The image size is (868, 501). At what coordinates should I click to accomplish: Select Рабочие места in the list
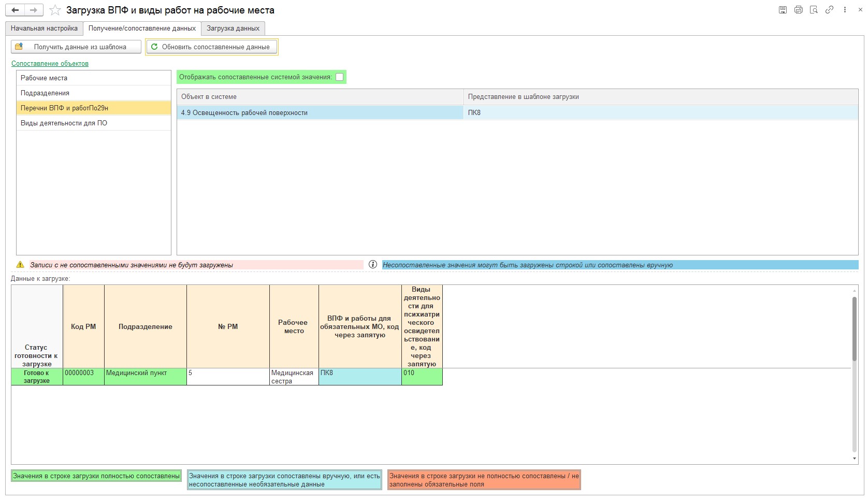pos(44,78)
